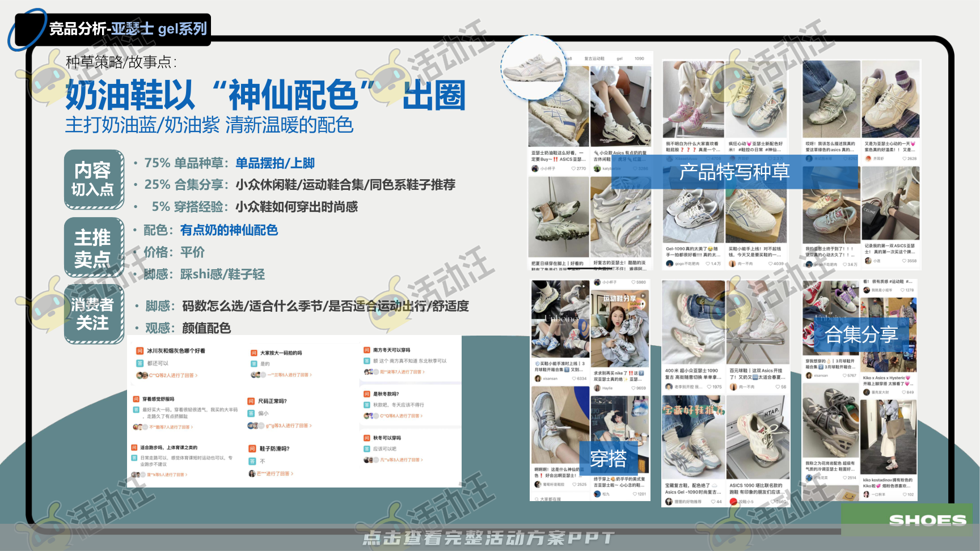
Task: Click the caption 400米 超小众亚瑟士1090
Action: tap(692, 370)
